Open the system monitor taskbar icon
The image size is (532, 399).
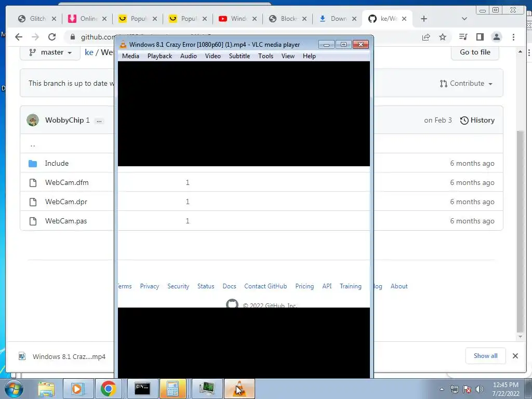tap(207, 389)
